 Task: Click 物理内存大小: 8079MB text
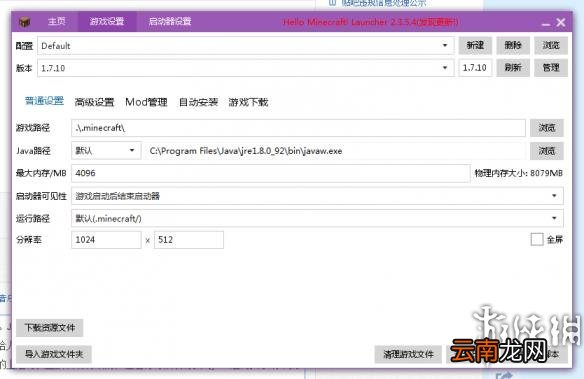518,173
